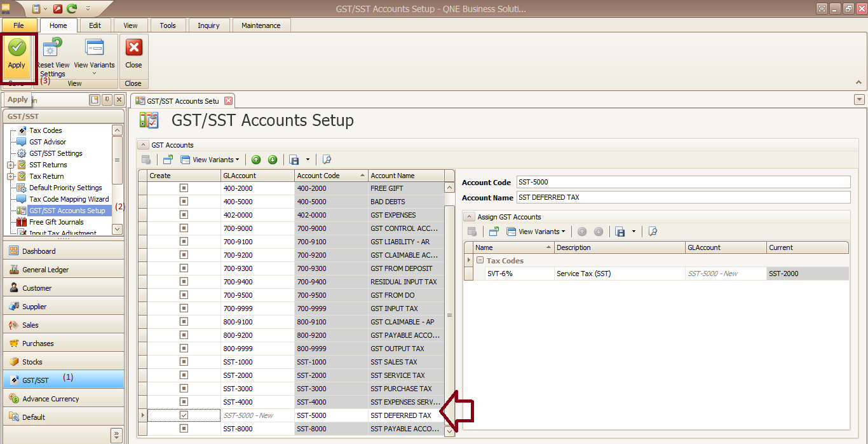Screen dimensions: 868x444
Task: Open GST Advisor in the tree
Action: point(48,142)
